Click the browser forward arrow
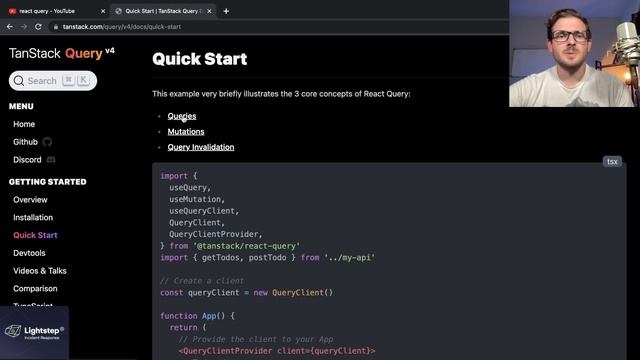Viewport: 640px width, 360px height. click(24, 27)
